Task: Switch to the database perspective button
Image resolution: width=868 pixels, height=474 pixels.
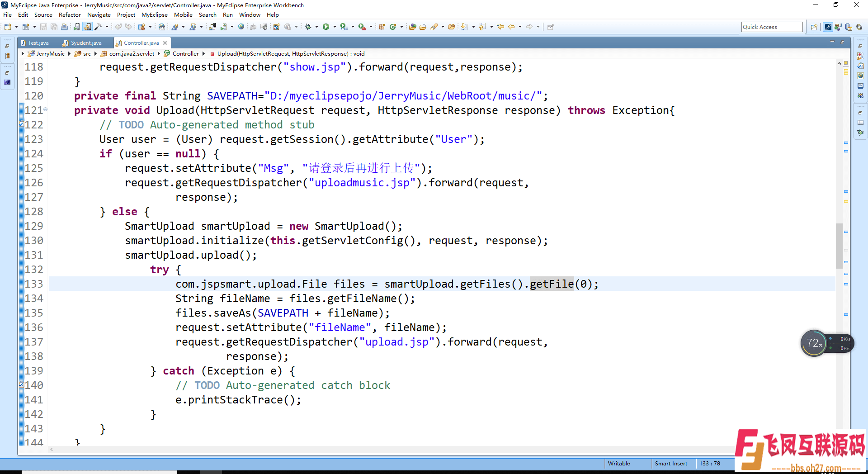Action: (x=849, y=27)
